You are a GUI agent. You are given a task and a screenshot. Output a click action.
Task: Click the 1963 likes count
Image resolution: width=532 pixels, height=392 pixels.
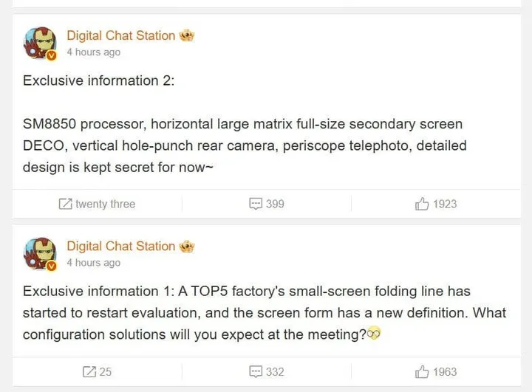[445, 371]
